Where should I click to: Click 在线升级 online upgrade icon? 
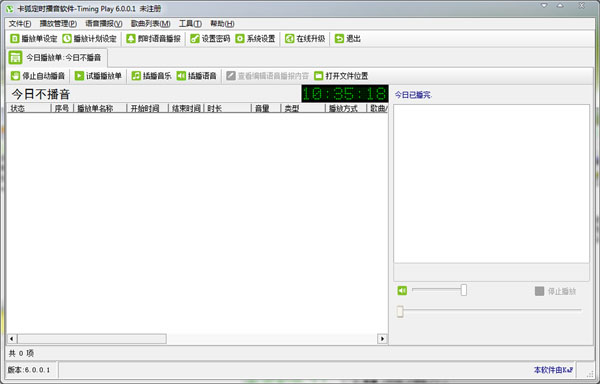tap(290, 39)
